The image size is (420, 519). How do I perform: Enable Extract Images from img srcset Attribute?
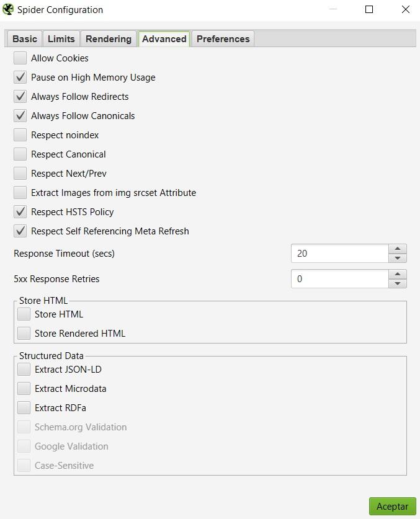pos(20,193)
